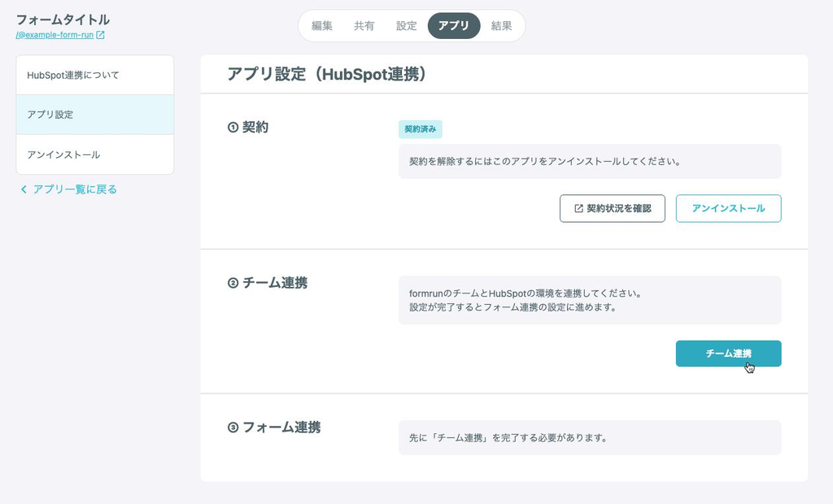
Task: Go to the 結果 tab
Action: point(501,25)
